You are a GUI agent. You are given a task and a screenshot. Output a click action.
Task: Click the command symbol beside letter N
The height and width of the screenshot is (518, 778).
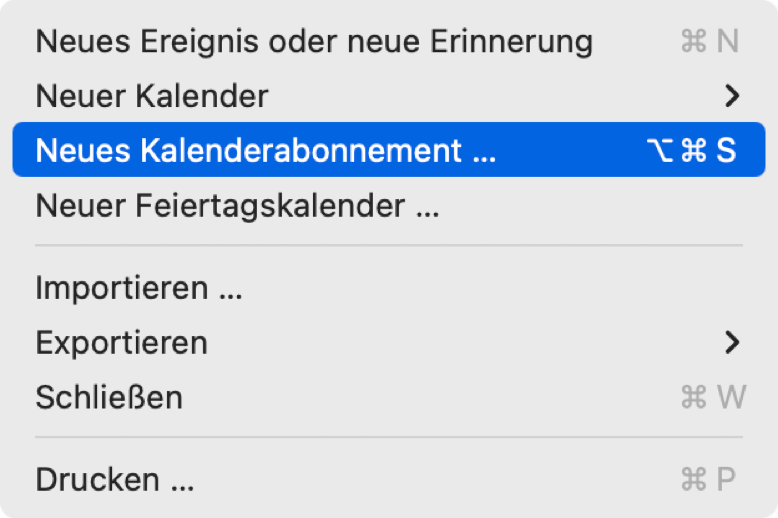click(x=693, y=41)
